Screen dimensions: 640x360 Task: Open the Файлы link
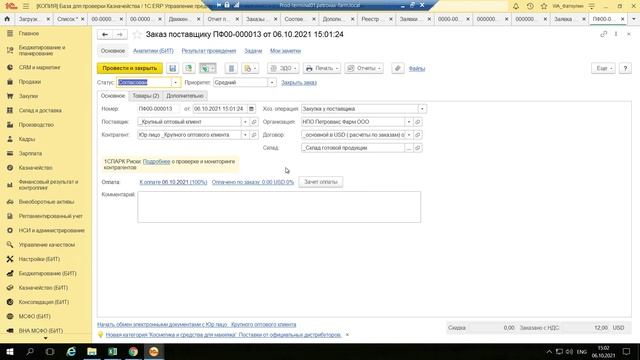pyautogui.click(x=417, y=69)
